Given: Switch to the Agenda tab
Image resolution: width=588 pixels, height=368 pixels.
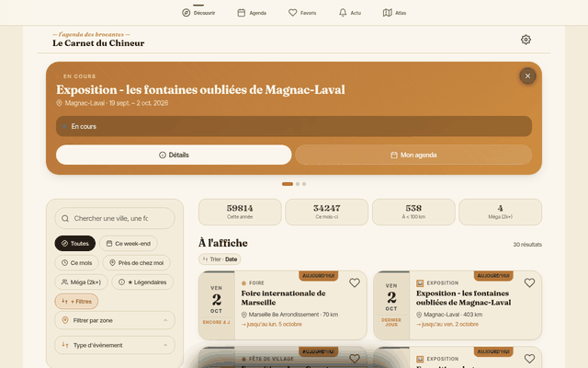Looking at the screenshot, I should (x=252, y=13).
